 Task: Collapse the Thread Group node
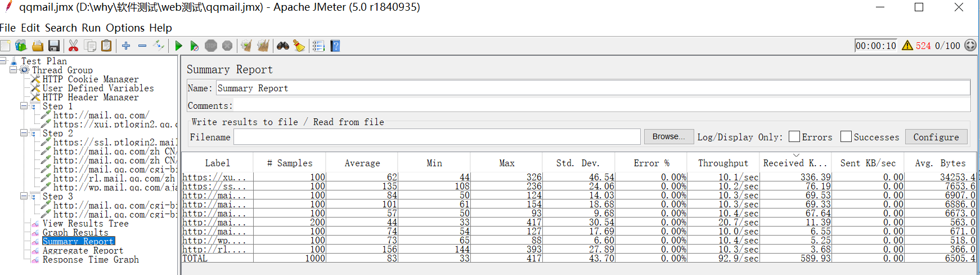(x=14, y=70)
